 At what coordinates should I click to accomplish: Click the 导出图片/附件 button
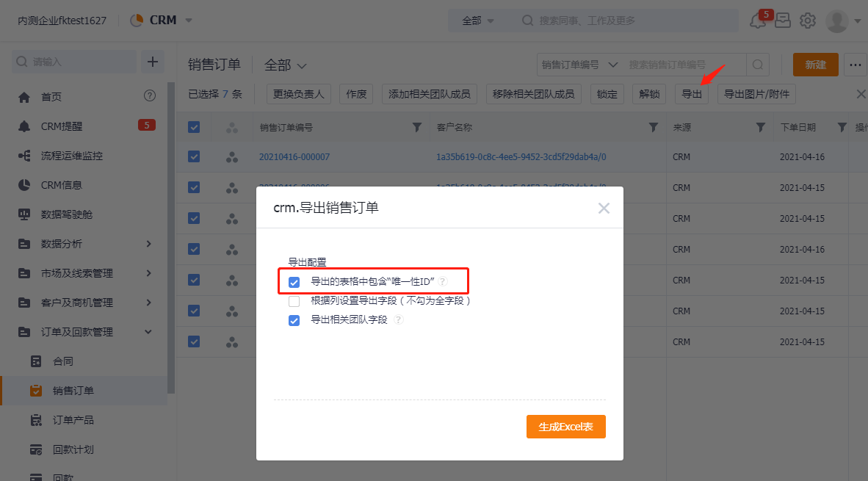[756, 94]
